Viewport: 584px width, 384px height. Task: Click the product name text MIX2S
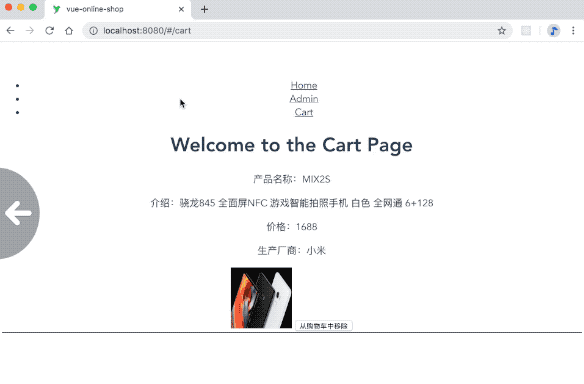pyautogui.click(x=316, y=180)
